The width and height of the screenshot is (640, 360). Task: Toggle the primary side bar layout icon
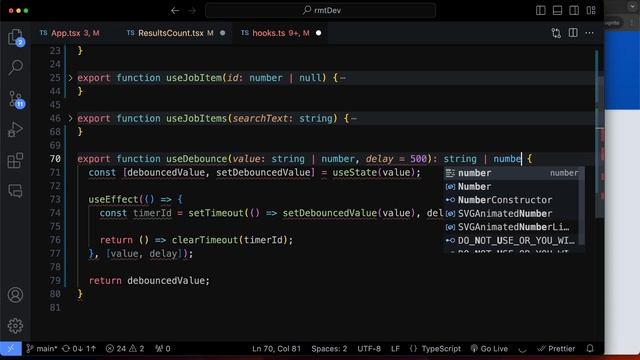tap(540, 11)
